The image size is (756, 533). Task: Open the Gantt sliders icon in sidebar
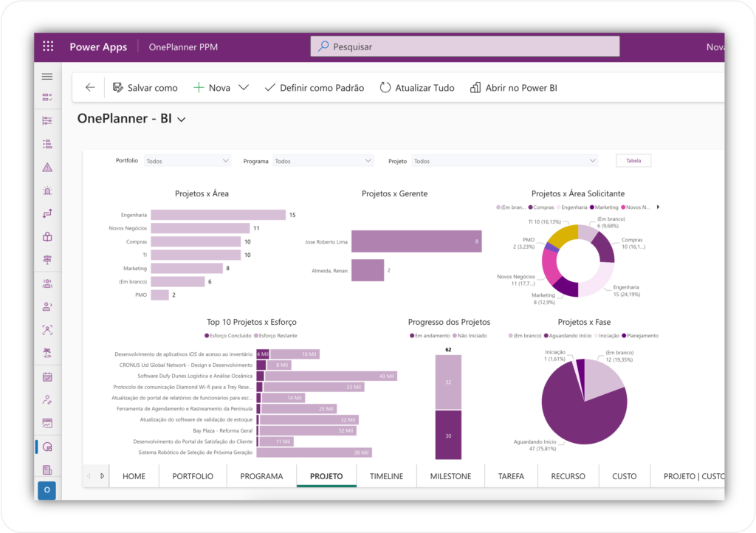tap(47, 120)
